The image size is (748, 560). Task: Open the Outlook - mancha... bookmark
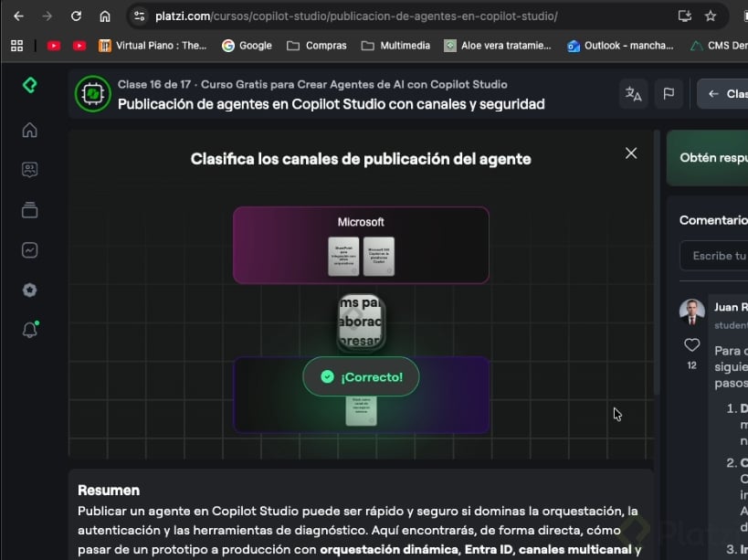click(x=620, y=46)
